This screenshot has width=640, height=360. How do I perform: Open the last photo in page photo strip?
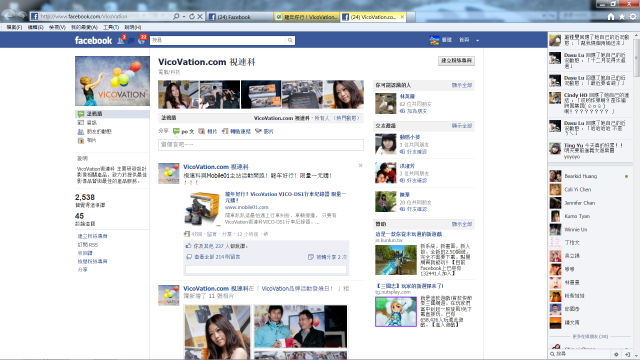343,94
